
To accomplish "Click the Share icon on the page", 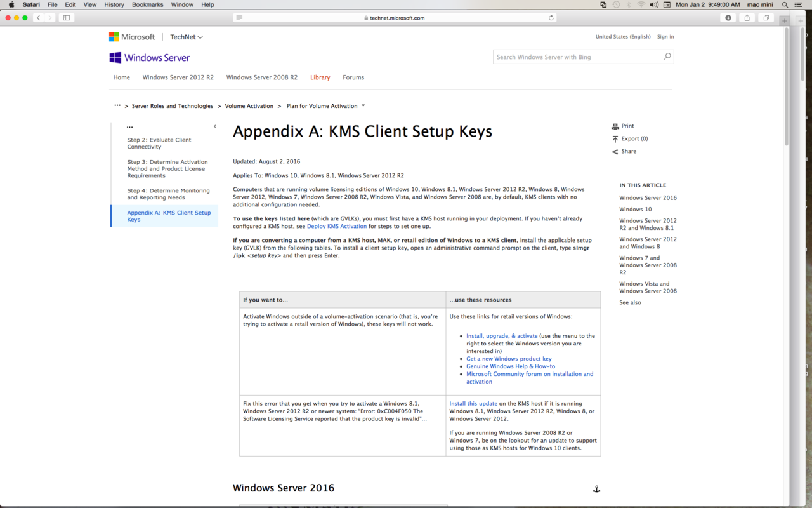I will click(615, 152).
